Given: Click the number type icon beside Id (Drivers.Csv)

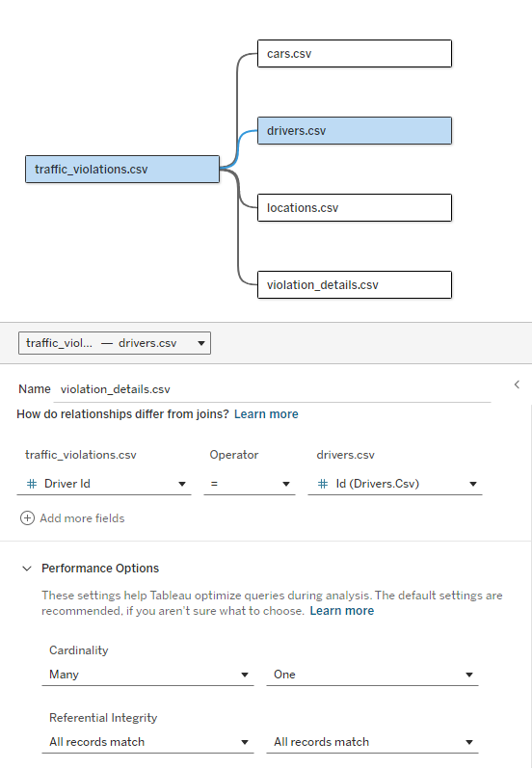Looking at the screenshot, I should 323,484.
